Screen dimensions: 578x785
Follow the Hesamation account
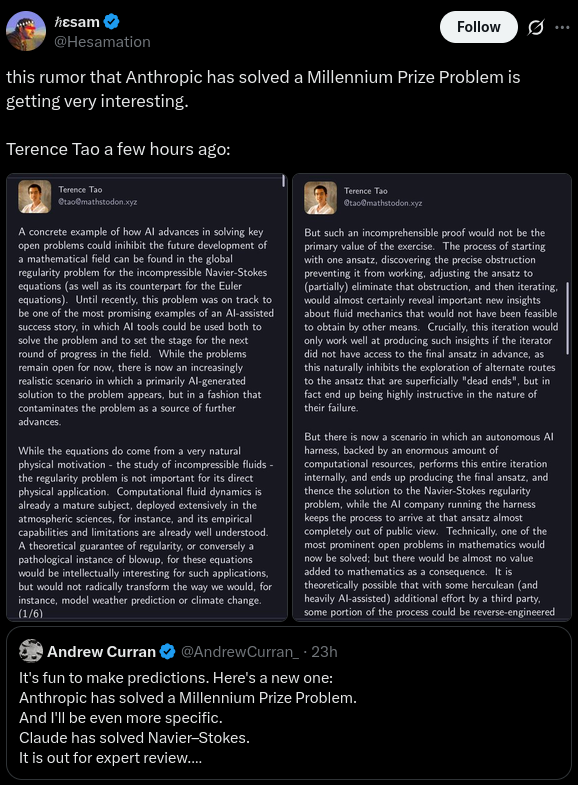[x=478, y=27]
